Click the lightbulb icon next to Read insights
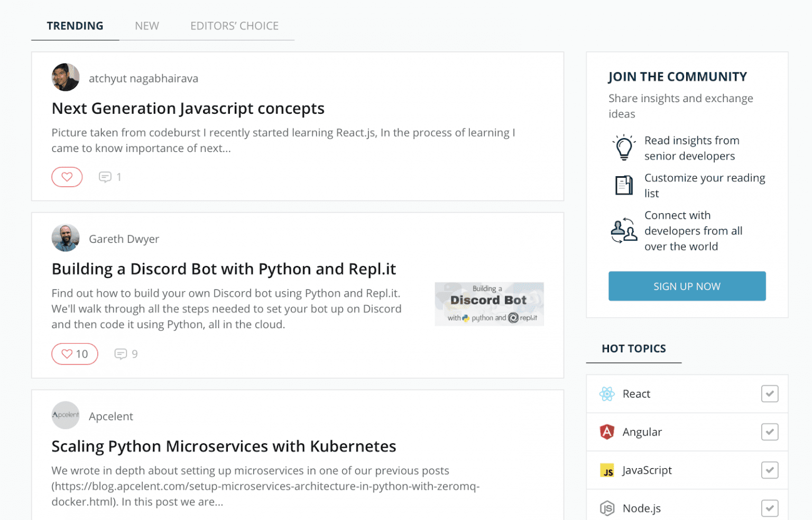812x520 pixels. pyautogui.click(x=624, y=148)
